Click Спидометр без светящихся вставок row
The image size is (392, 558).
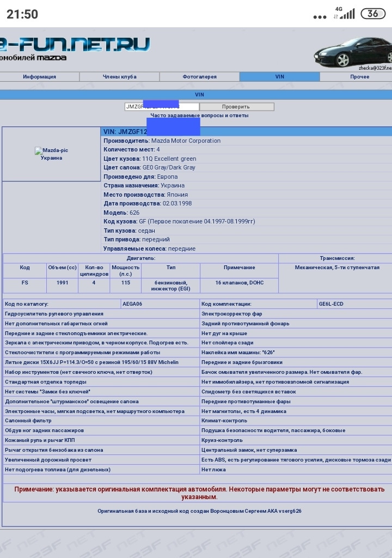pyautogui.click(x=296, y=391)
